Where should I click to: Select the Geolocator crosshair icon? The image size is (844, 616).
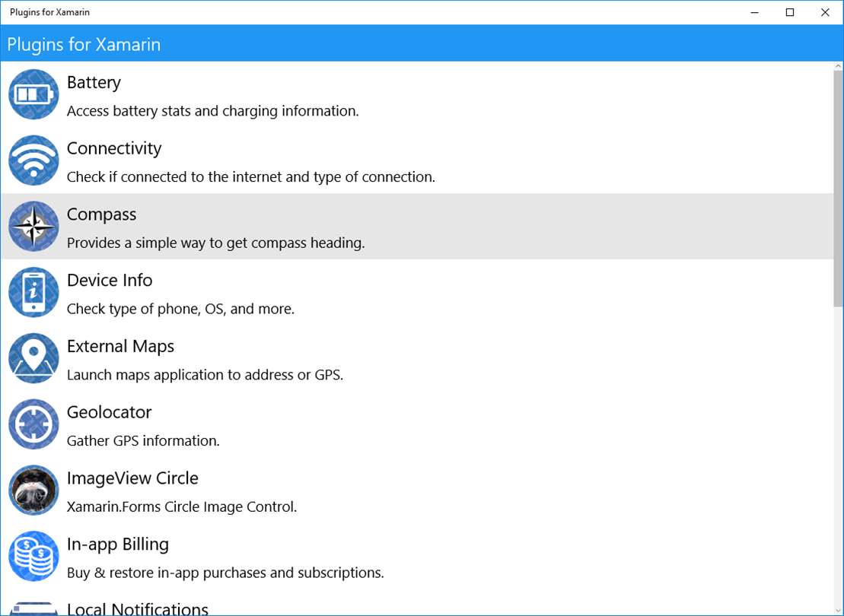pyautogui.click(x=33, y=424)
